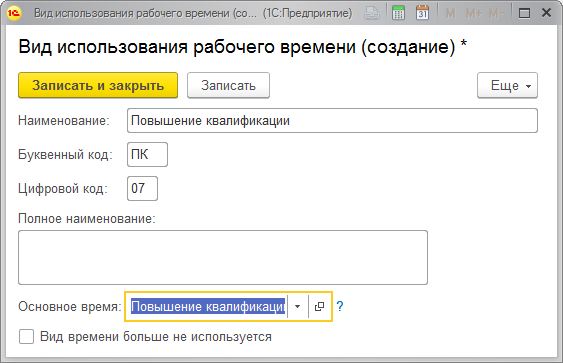Click the Наименование: label
This screenshot has height=363, width=563.
pos(64,121)
